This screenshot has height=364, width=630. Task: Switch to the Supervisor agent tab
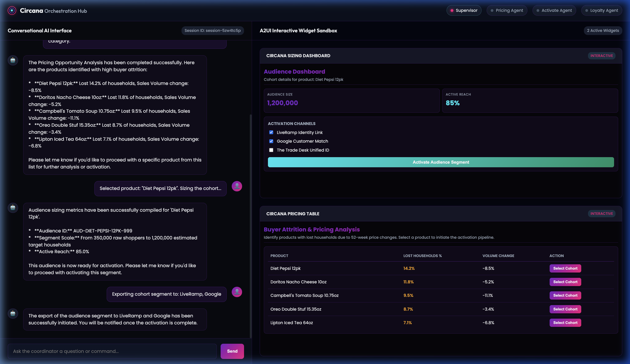click(464, 11)
